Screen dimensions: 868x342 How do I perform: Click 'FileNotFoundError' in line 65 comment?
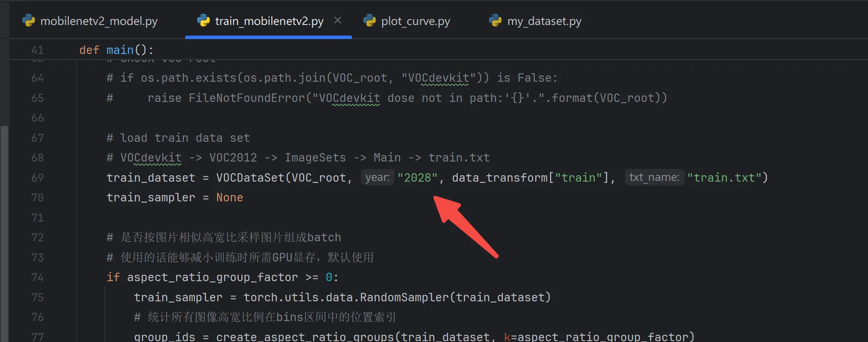pos(247,98)
